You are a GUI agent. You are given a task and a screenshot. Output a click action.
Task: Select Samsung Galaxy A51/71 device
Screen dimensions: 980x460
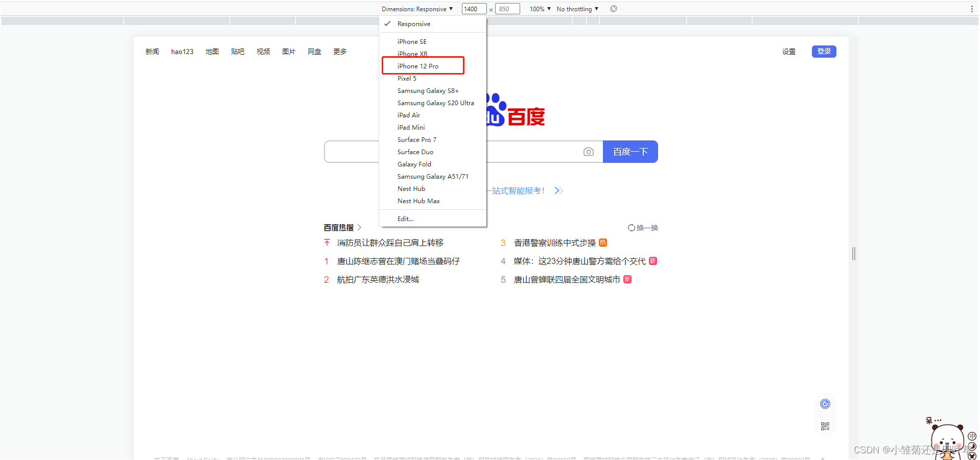(433, 177)
